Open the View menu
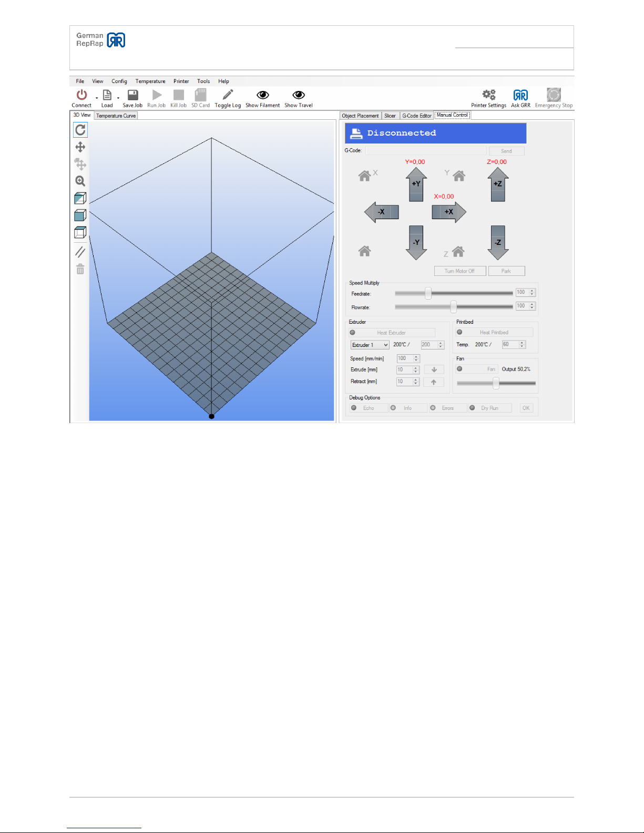Viewport: 644px width, 833px height. pyautogui.click(x=98, y=81)
